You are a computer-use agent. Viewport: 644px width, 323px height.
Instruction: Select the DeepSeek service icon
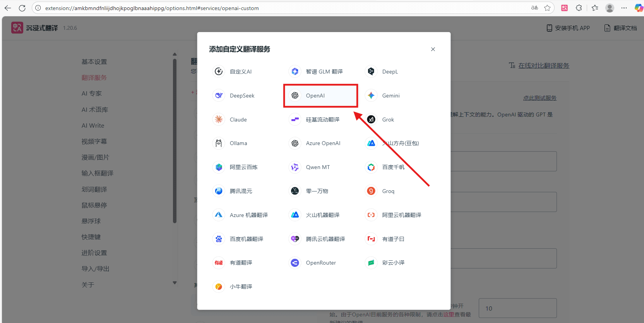tap(219, 96)
